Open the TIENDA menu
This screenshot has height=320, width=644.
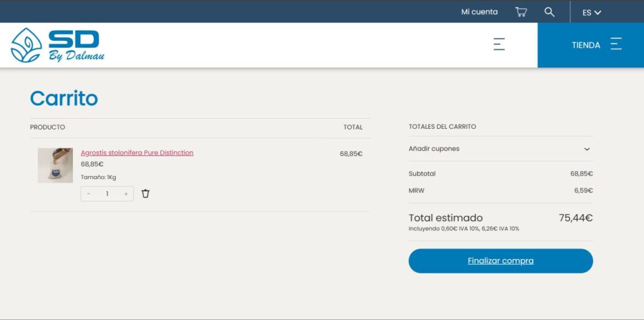point(586,45)
